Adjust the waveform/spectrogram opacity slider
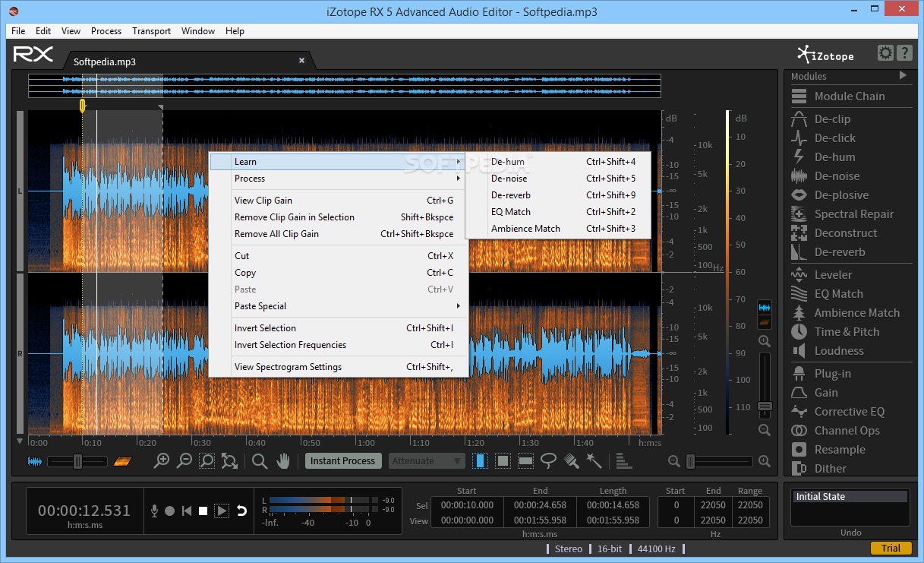This screenshot has height=563, width=924. click(x=77, y=460)
